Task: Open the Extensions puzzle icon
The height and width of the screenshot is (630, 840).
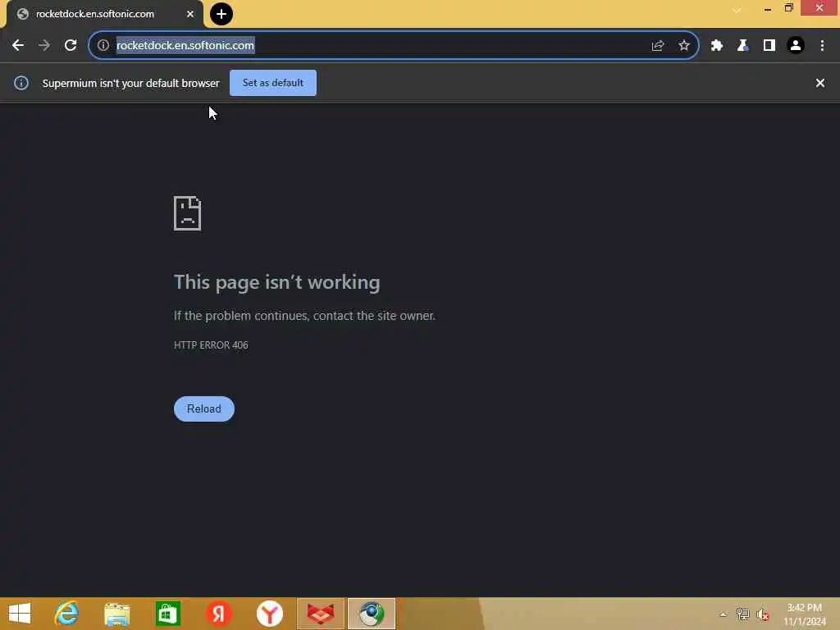Action: [717, 46]
